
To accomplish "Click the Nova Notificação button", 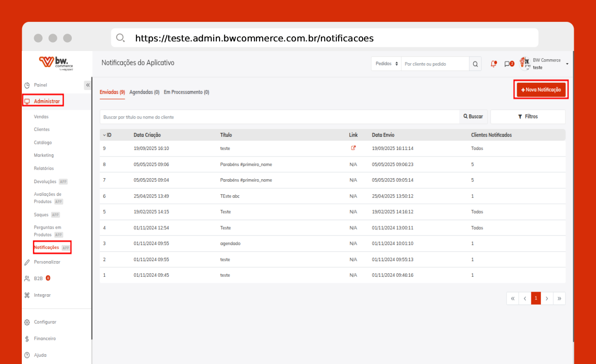I will pos(541,90).
